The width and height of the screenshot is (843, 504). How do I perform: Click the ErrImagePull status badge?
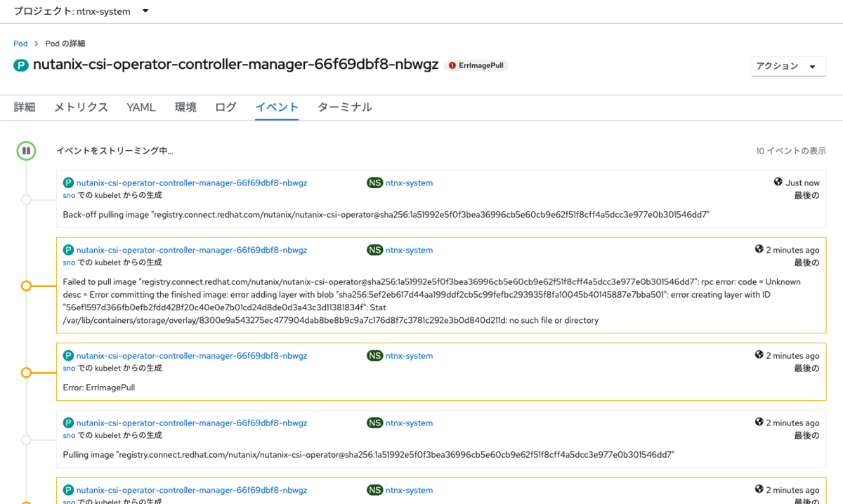(476, 65)
